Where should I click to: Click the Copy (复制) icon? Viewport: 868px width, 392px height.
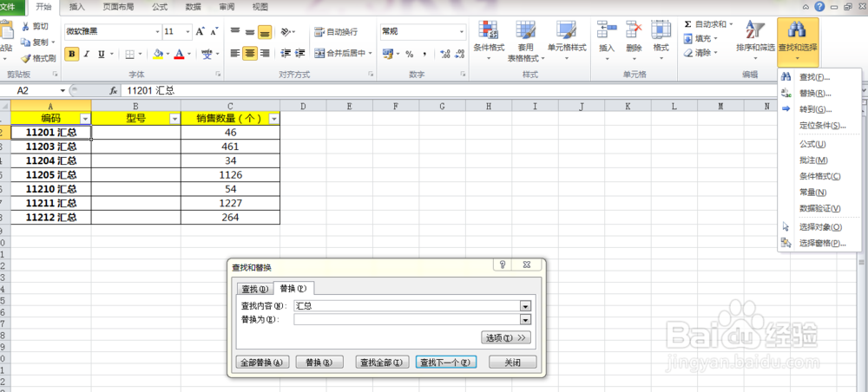tap(25, 42)
